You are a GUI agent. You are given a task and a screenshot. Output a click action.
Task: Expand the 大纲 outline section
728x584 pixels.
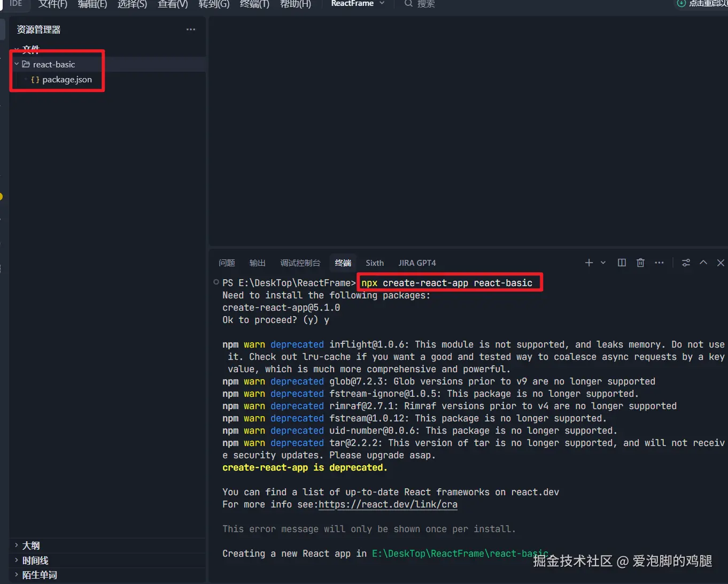coord(108,545)
